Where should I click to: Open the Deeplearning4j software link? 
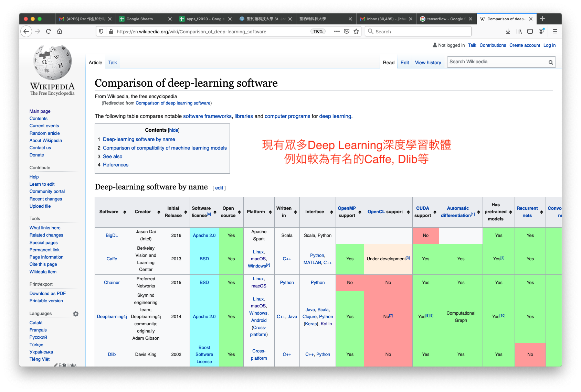point(112,317)
